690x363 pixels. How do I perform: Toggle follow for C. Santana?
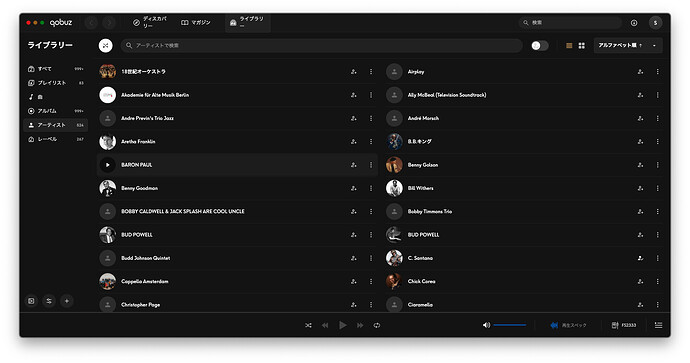pos(640,258)
